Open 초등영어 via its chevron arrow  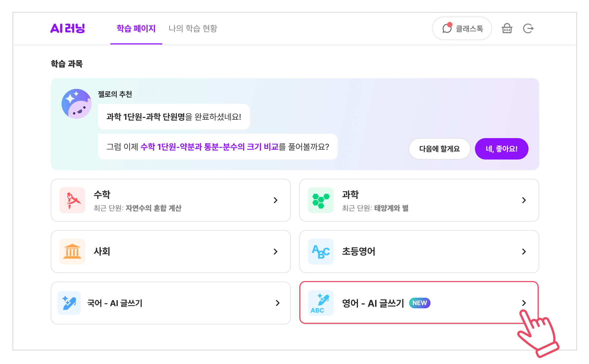click(524, 252)
